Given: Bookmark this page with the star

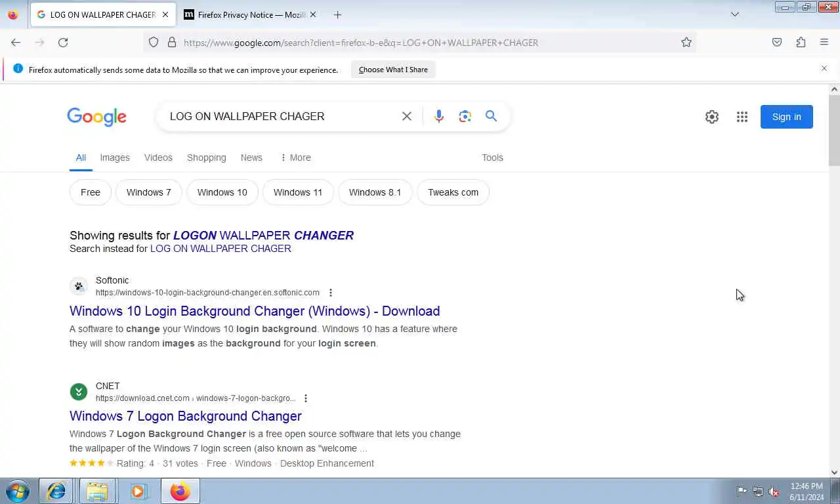Looking at the screenshot, I should click(686, 42).
